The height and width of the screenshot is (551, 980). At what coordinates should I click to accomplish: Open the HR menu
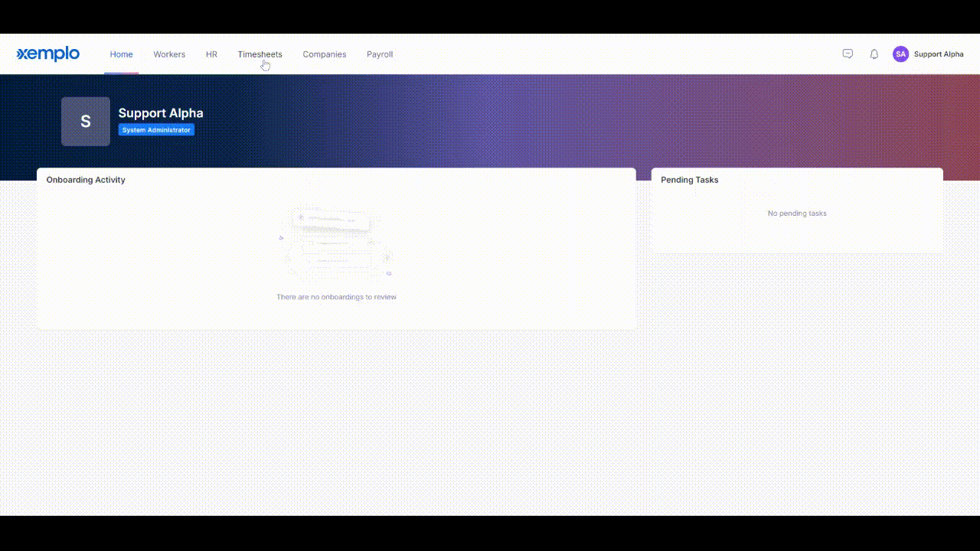click(211, 54)
